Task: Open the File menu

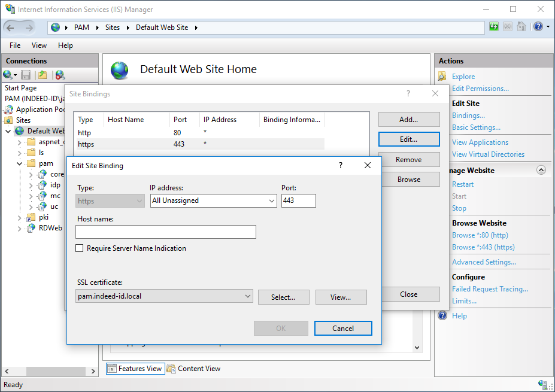Action: tap(15, 45)
